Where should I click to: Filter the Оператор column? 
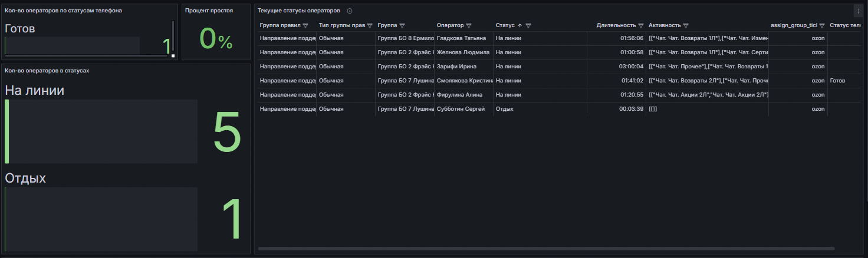[469, 26]
